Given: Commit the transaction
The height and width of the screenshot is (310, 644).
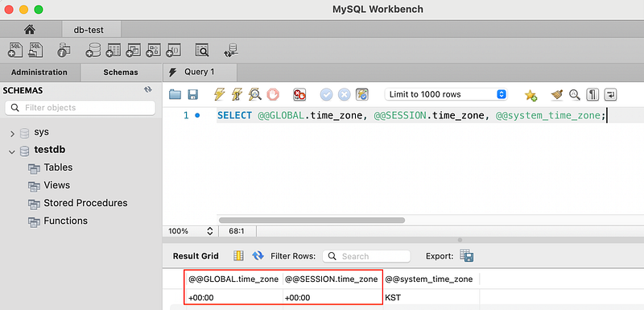Looking at the screenshot, I should coord(327,94).
